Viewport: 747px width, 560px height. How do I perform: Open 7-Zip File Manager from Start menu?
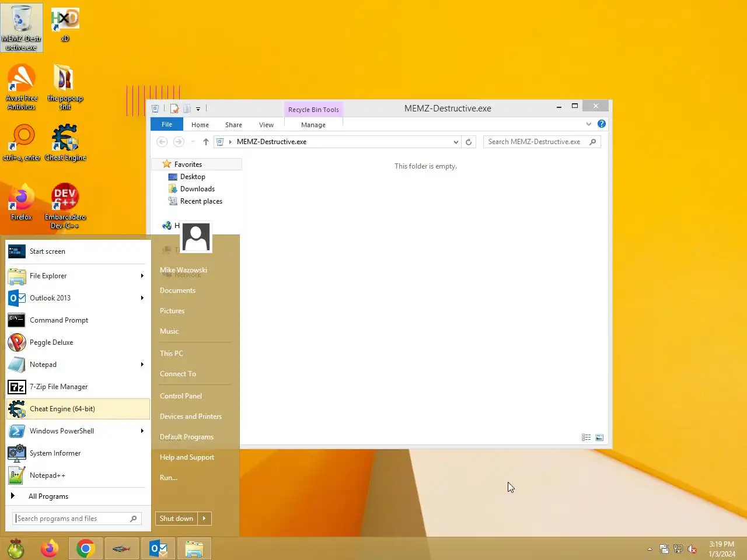(78, 387)
